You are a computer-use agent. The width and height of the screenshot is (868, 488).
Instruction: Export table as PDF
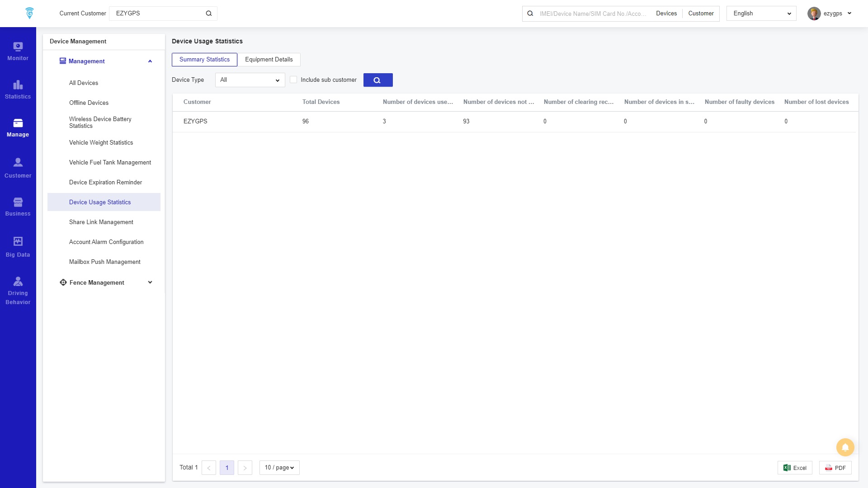point(835,468)
